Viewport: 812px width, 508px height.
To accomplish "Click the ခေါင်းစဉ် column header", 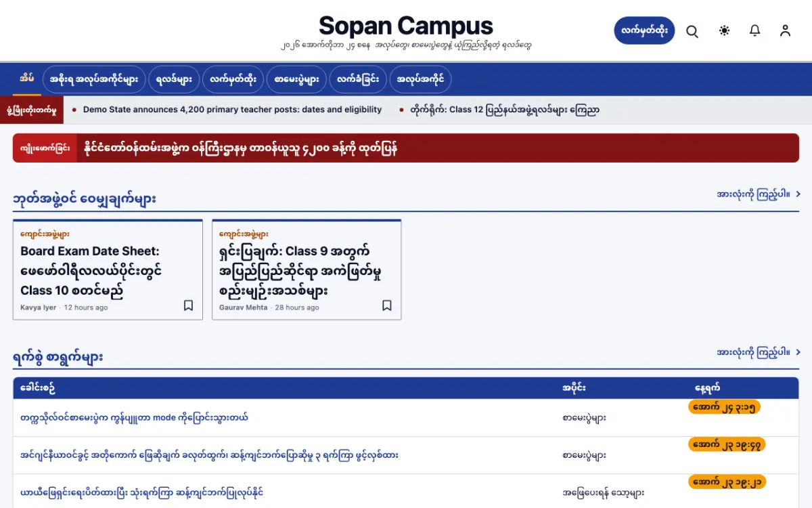I will 37,388.
